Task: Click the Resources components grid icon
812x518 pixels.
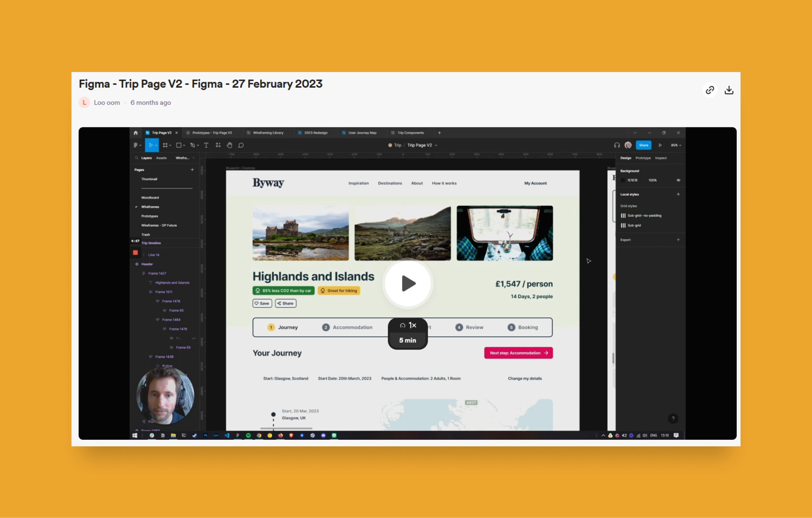Action: (218, 145)
